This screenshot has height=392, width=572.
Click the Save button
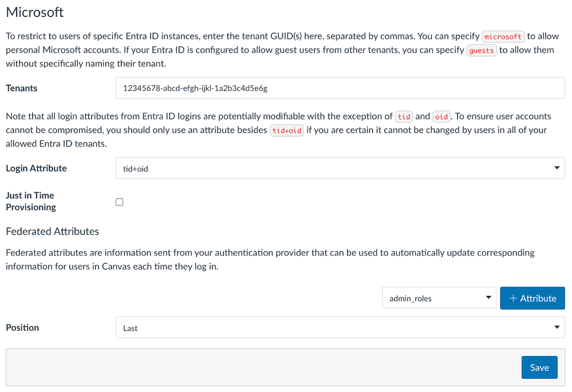539,367
